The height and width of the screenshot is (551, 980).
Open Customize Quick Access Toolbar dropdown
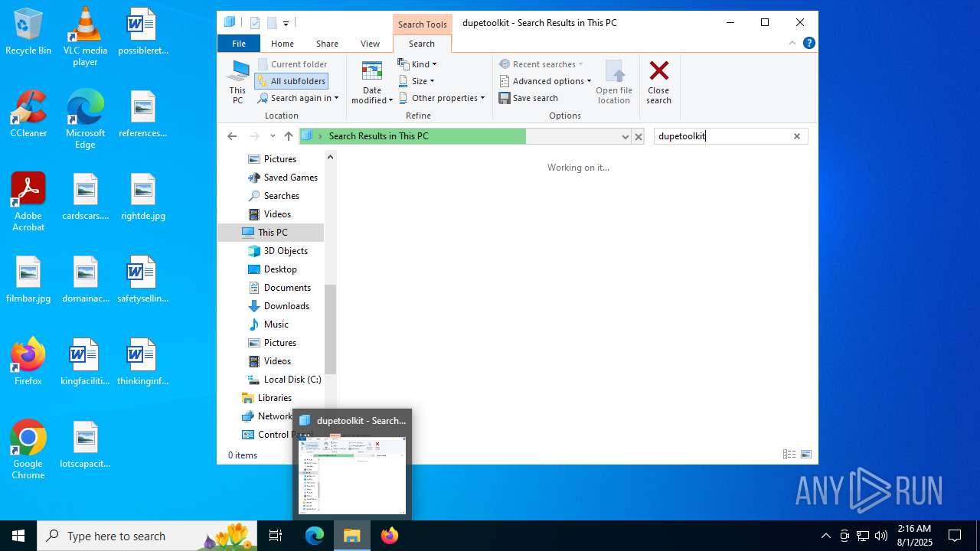286,24
